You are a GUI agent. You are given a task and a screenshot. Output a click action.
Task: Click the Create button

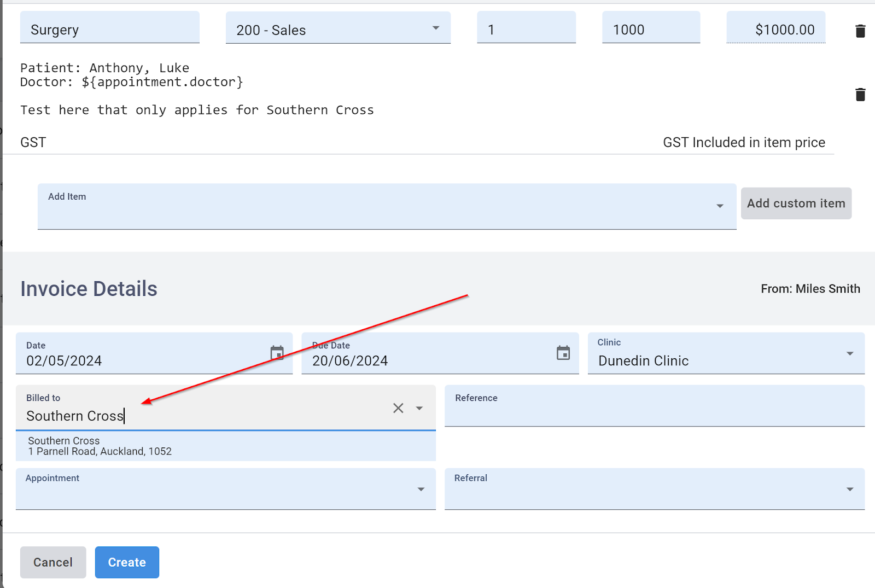126,562
